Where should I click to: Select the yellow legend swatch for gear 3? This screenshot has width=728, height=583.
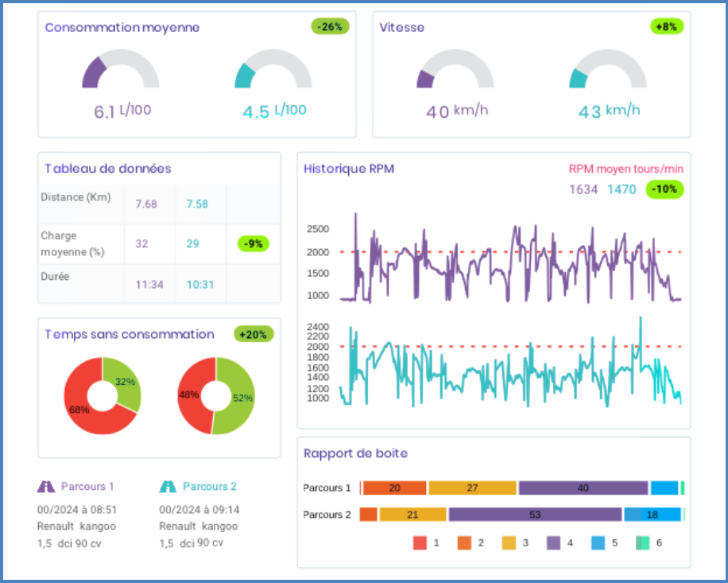click(x=509, y=542)
